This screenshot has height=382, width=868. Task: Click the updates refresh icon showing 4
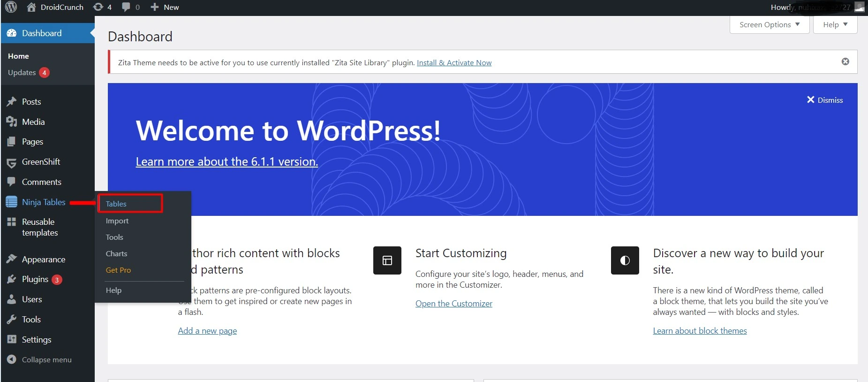(x=98, y=7)
